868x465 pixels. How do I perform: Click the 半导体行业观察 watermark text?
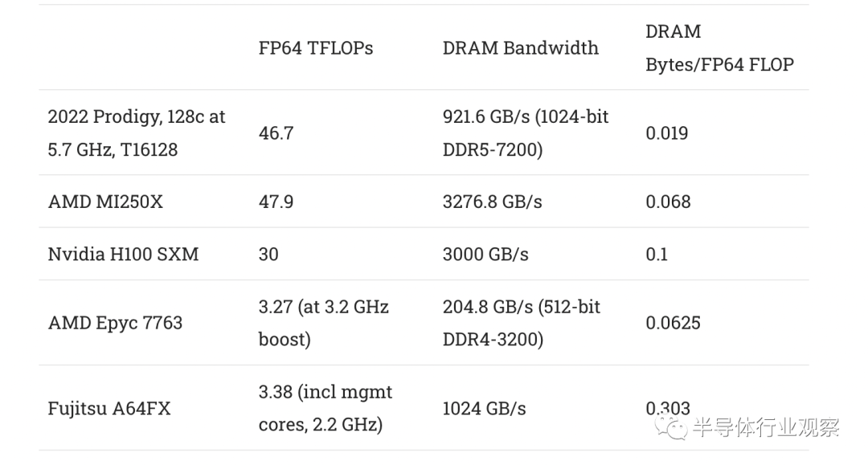point(766,427)
